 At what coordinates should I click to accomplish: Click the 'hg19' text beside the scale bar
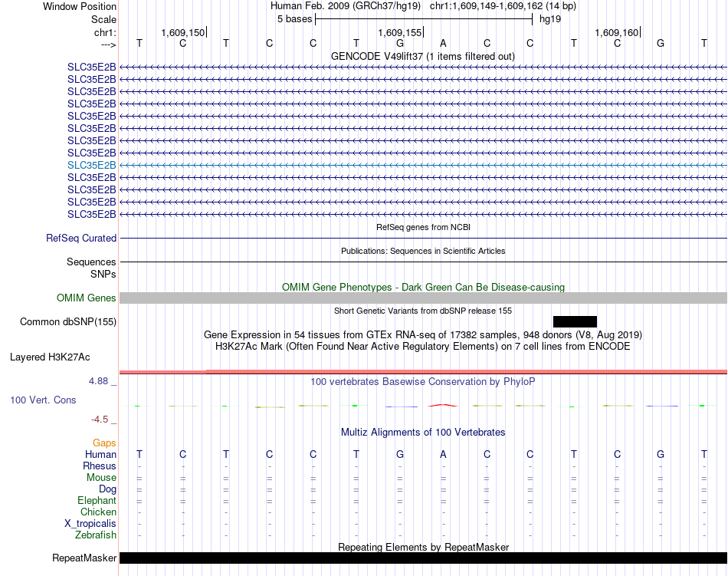[x=550, y=19]
